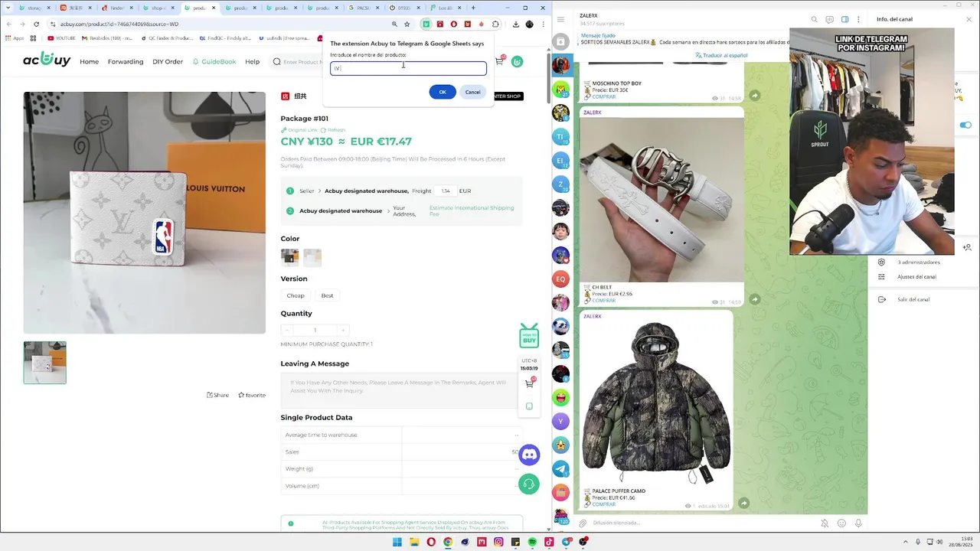Open COMPRAR link under MOSCHINO TOP BOY
This screenshot has height=551, width=980.
[603, 97]
